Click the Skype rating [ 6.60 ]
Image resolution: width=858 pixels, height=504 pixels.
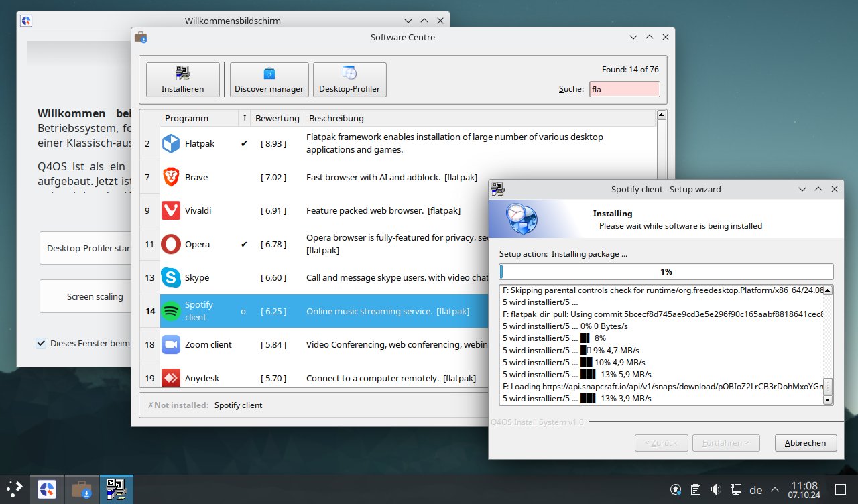pos(273,277)
